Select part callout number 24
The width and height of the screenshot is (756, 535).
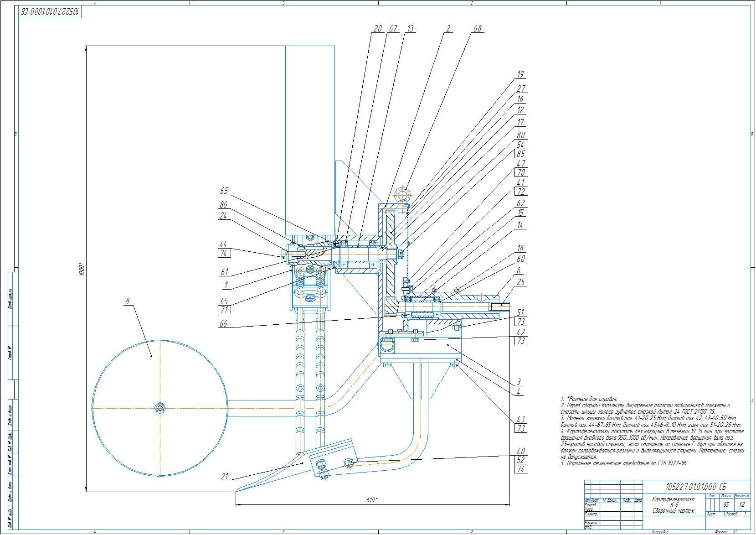pyautogui.click(x=223, y=215)
